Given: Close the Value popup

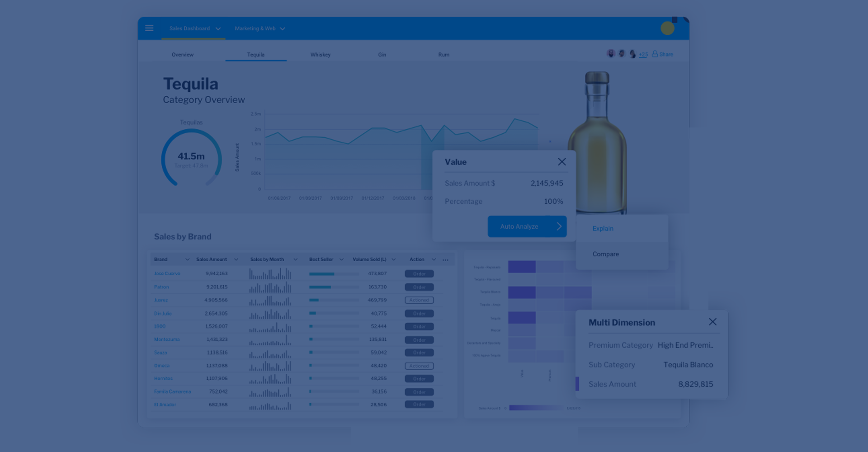Looking at the screenshot, I should click(561, 162).
